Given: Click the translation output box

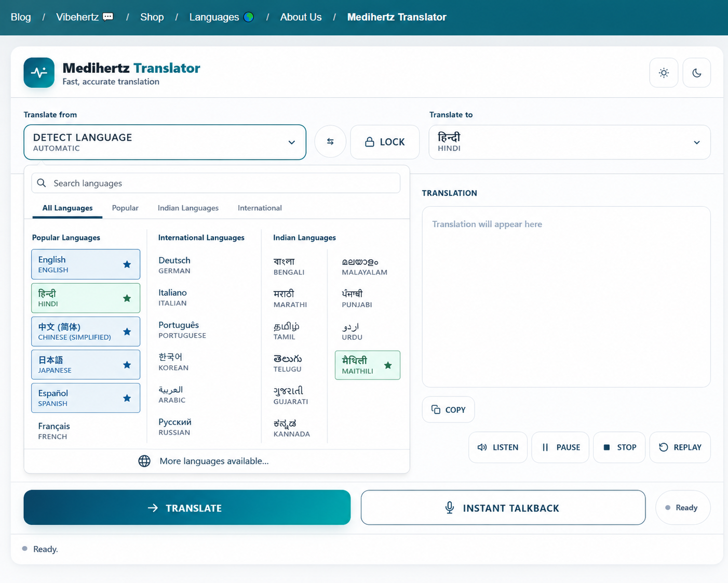Looking at the screenshot, I should click(566, 297).
